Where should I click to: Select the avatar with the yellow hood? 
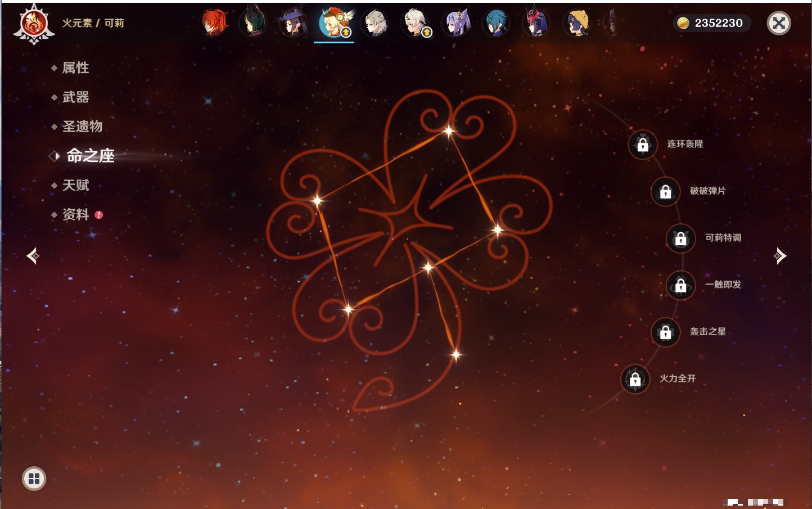click(576, 23)
